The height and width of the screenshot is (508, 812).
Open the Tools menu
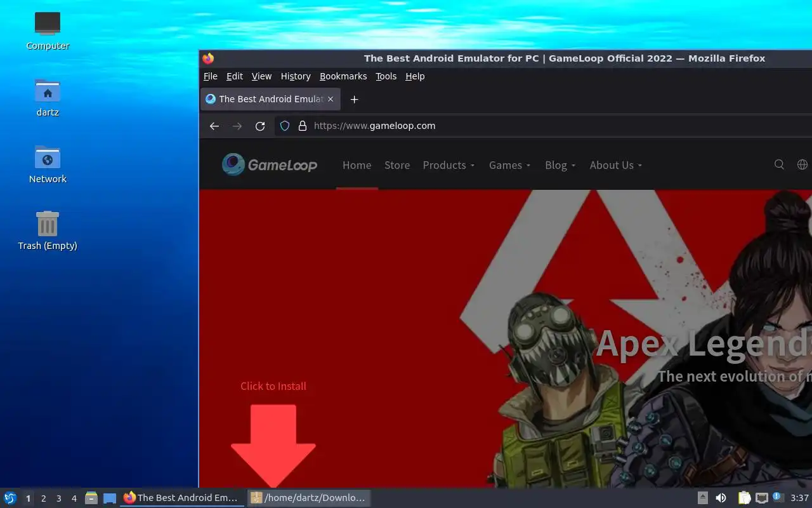(386, 76)
